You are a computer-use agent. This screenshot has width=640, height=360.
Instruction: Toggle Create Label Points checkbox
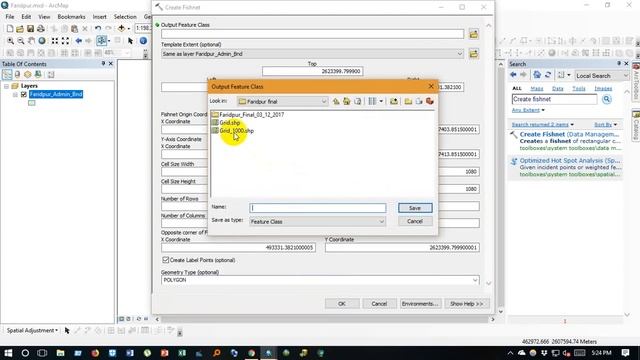click(x=165, y=260)
